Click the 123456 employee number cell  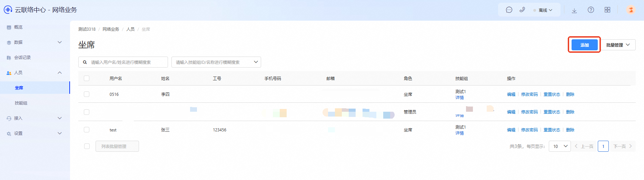pyautogui.click(x=220, y=130)
